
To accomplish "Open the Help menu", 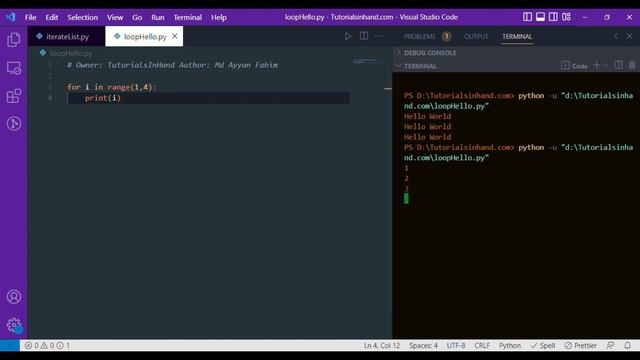I will pos(219,17).
